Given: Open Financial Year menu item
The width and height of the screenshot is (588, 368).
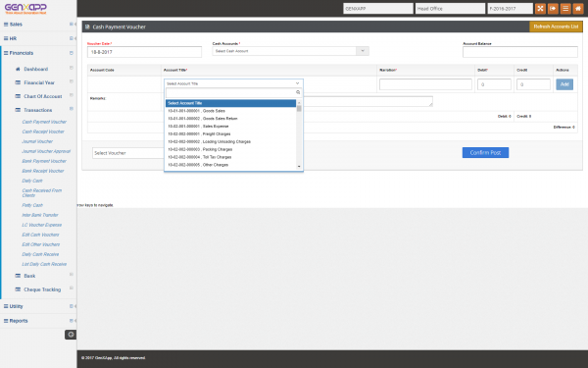Looking at the screenshot, I should 39,82.
